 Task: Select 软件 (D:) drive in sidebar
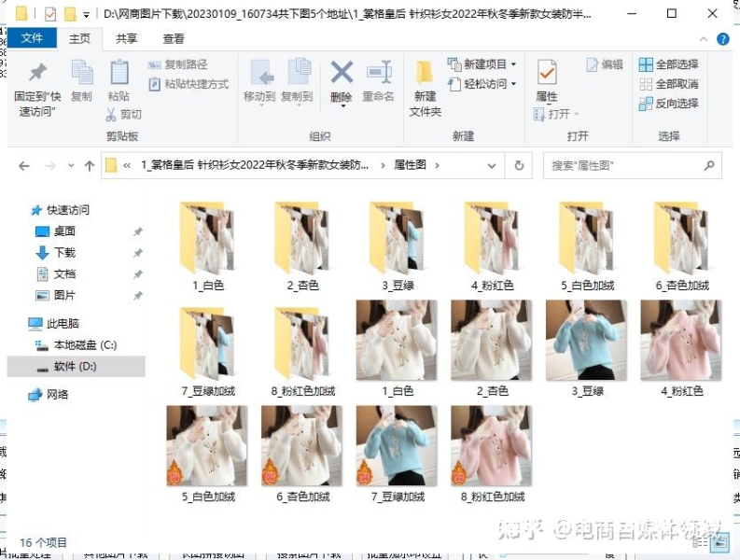(x=76, y=367)
